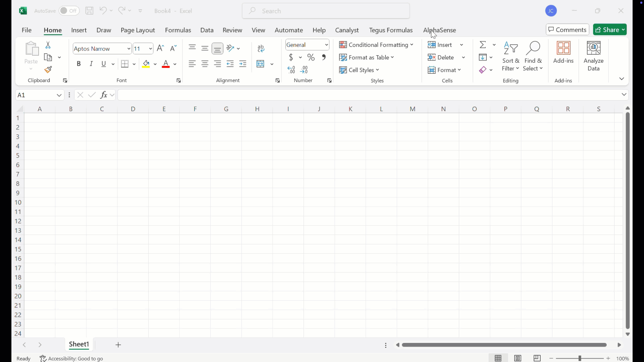Switch to the Insert tab
Image resolution: width=644 pixels, height=362 pixels.
point(79,30)
